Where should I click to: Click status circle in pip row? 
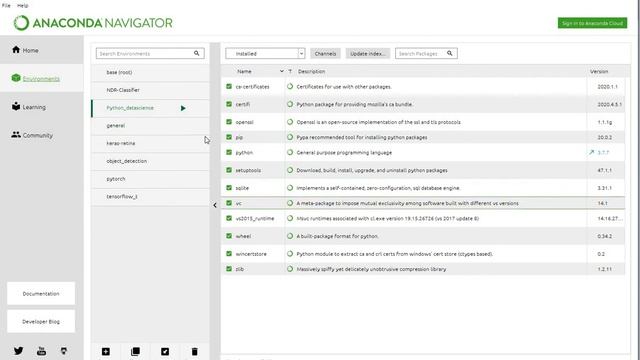tap(290, 137)
